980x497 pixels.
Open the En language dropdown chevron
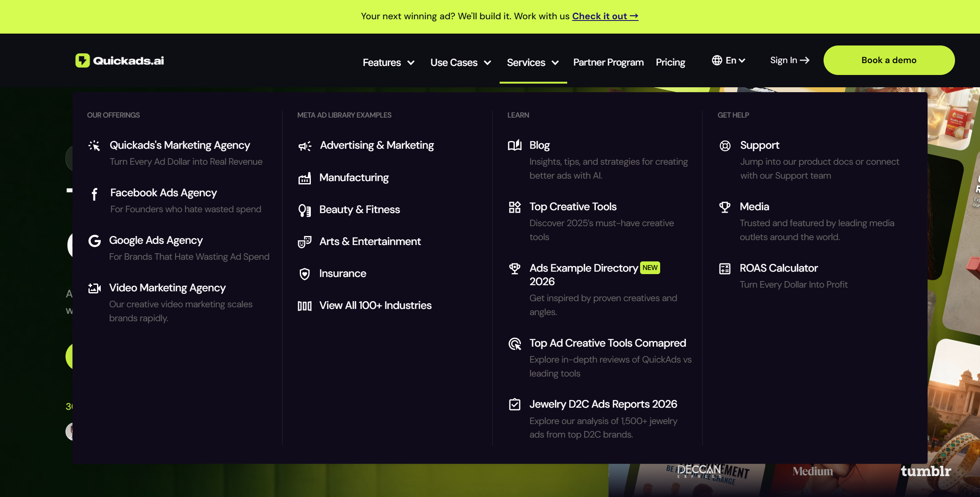[742, 61]
